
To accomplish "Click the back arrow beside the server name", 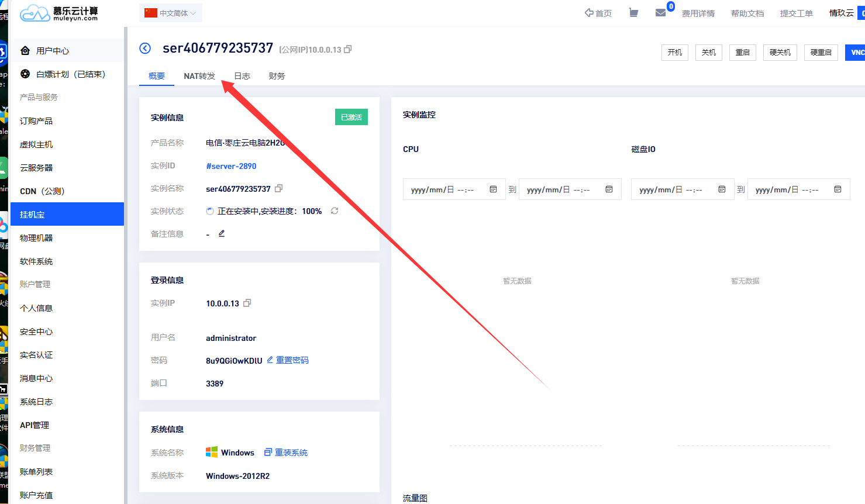I will point(145,49).
